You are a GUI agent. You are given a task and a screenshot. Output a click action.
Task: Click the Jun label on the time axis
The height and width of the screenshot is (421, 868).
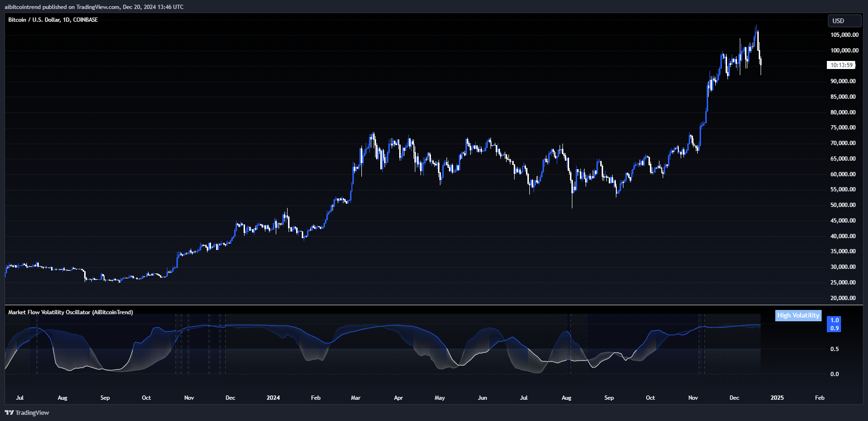click(x=482, y=398)
